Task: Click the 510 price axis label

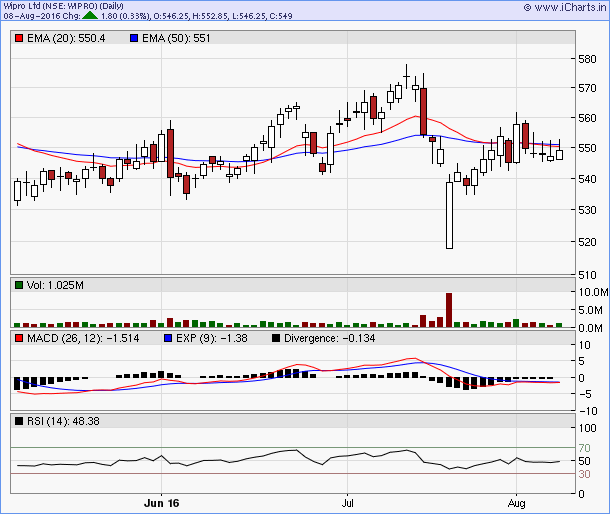Action: 587,275
